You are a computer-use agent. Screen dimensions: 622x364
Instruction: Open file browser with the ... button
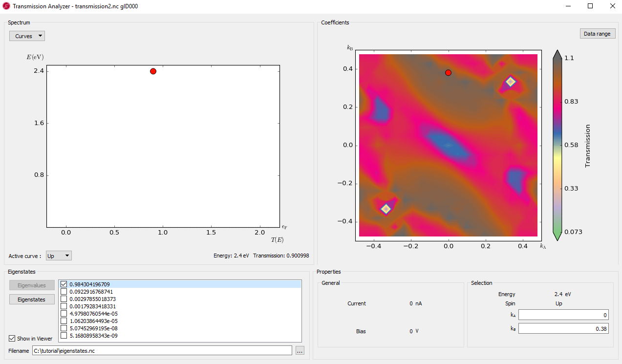(300, 350)
